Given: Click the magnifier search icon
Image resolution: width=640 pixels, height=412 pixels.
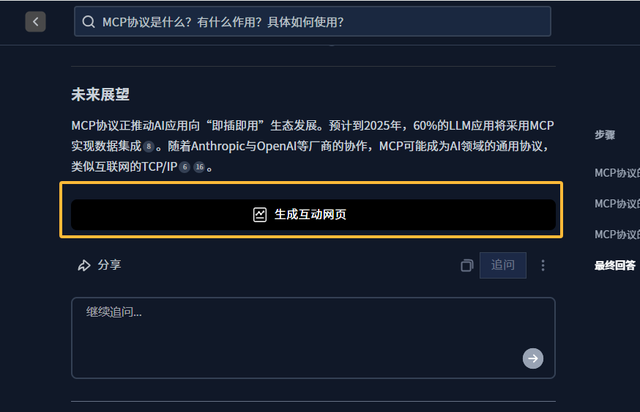Looking at the screenshot, I should click(x=89, y=22).
